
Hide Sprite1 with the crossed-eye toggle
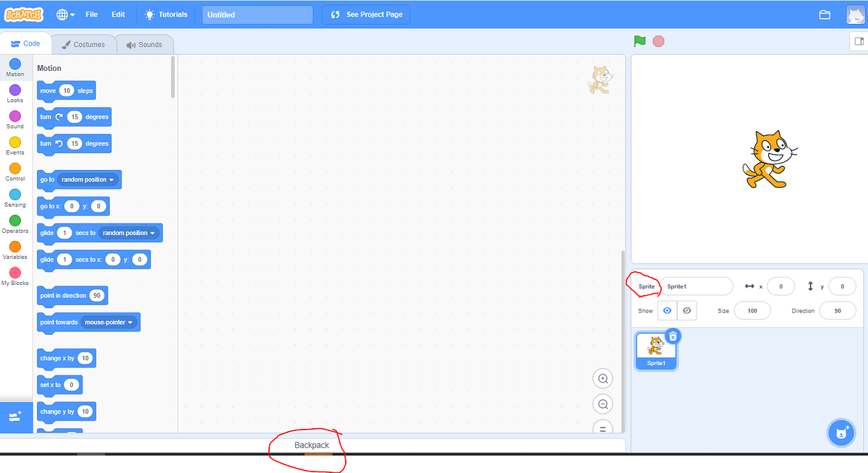pos(686,310)
